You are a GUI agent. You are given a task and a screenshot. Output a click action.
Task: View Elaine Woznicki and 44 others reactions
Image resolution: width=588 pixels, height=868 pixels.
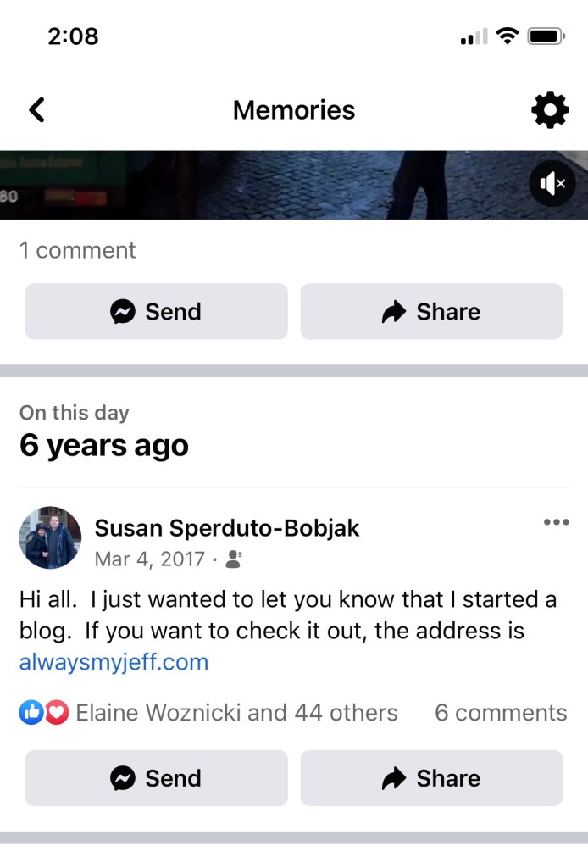(236, 713)
